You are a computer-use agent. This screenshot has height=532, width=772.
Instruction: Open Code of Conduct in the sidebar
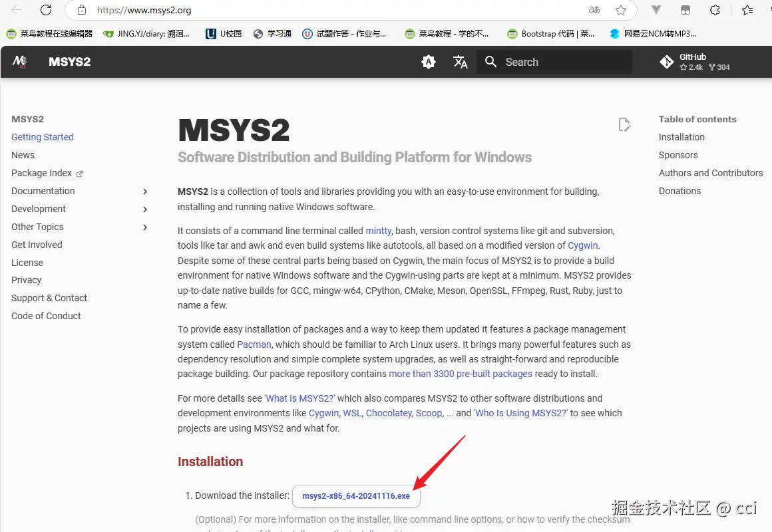click(x=47, y=316)
